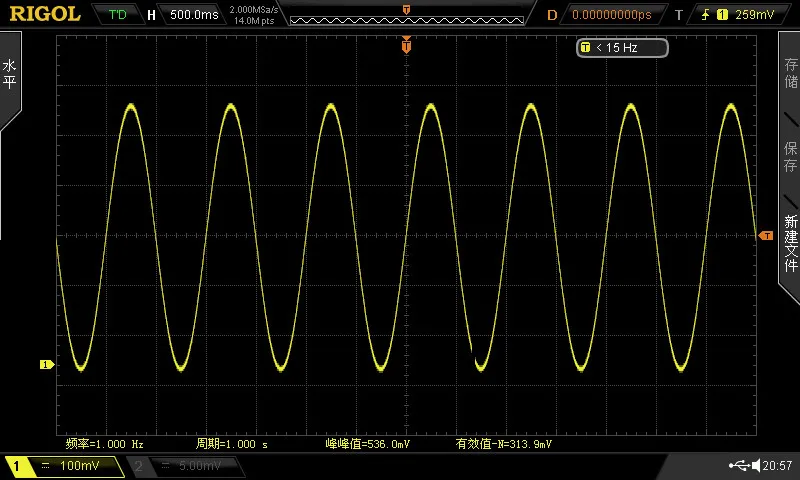This screenshot has height=480, width=800.
Task: Click the rising edge trigger icon
Action: [706, 15]
